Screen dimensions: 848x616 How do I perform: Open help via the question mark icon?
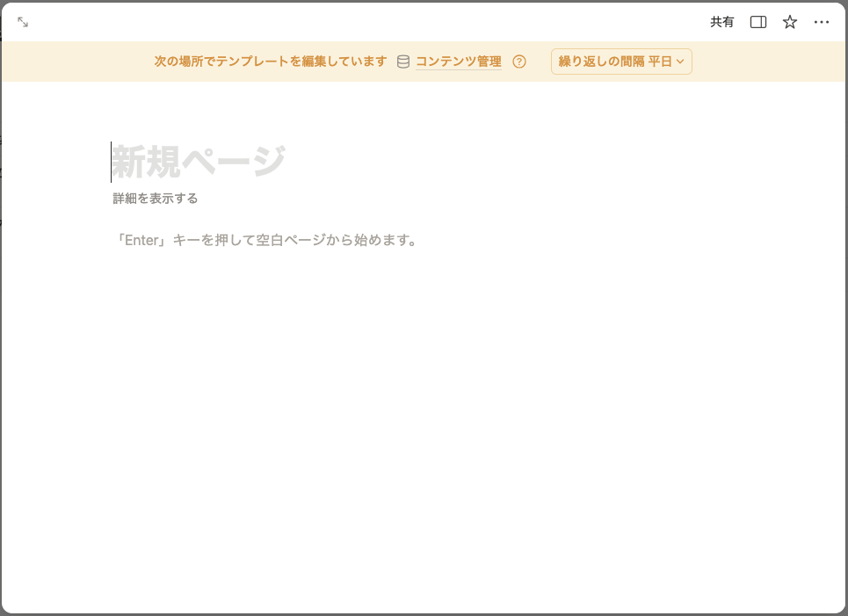pos(520,62)
